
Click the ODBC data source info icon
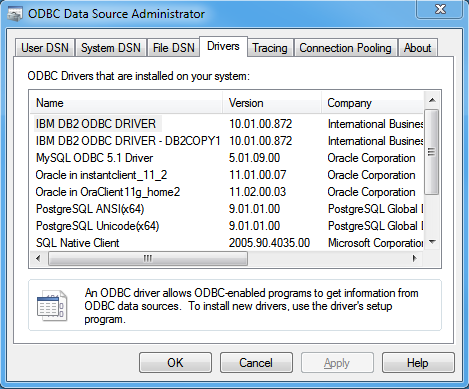(x=52, y=305)
